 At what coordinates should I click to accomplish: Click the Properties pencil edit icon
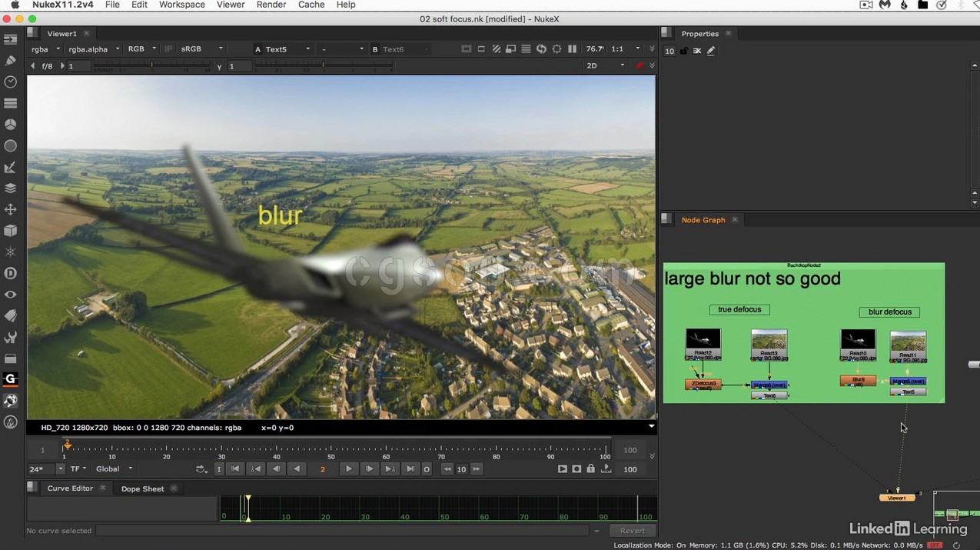(x=711, y=51)
